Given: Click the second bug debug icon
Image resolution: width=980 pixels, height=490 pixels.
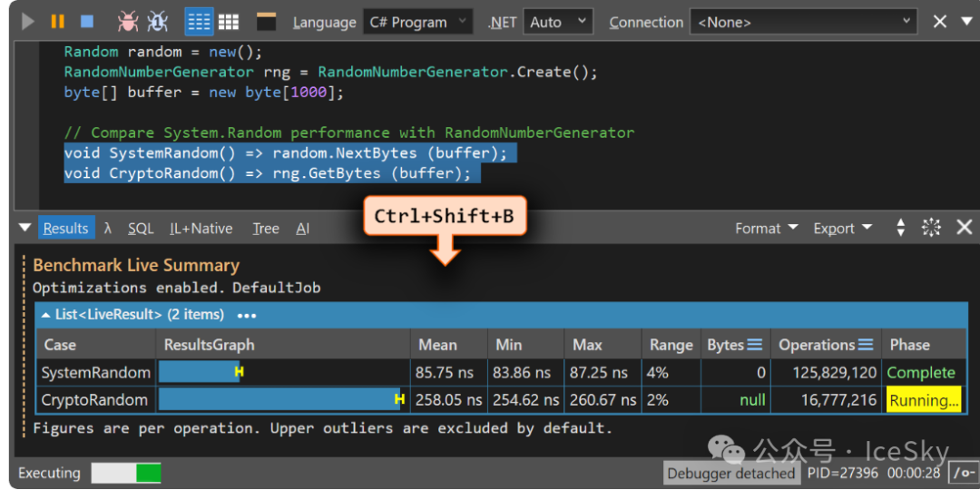Looking at the screenshot, I should [x=158, y=21].
